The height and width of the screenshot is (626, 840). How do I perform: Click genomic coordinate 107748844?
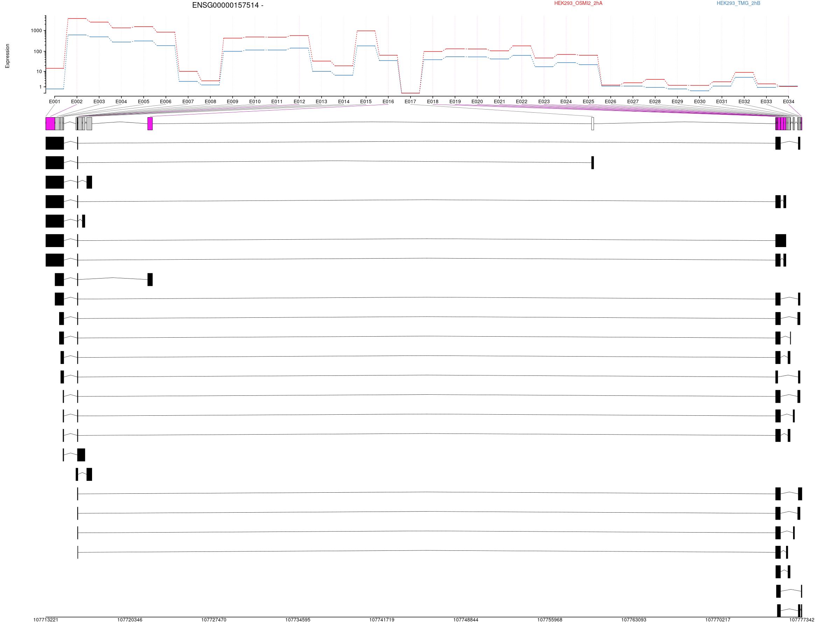(466, 620)
